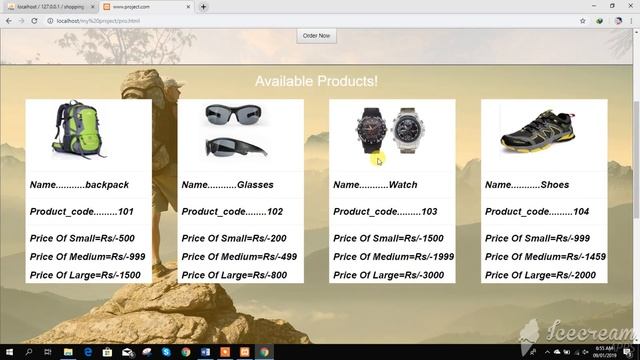
Task: Click backpack 'Price Of Medium=Rs/-999'
Action: 87,257
